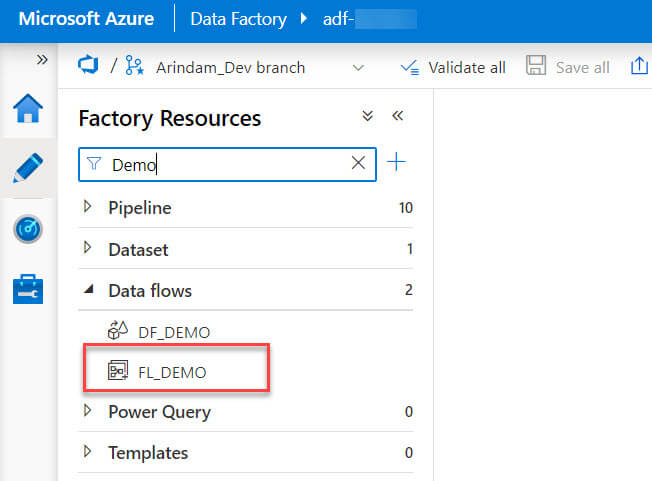
Task: Expand the left navigation sidebar
Action: coord(42,60)
